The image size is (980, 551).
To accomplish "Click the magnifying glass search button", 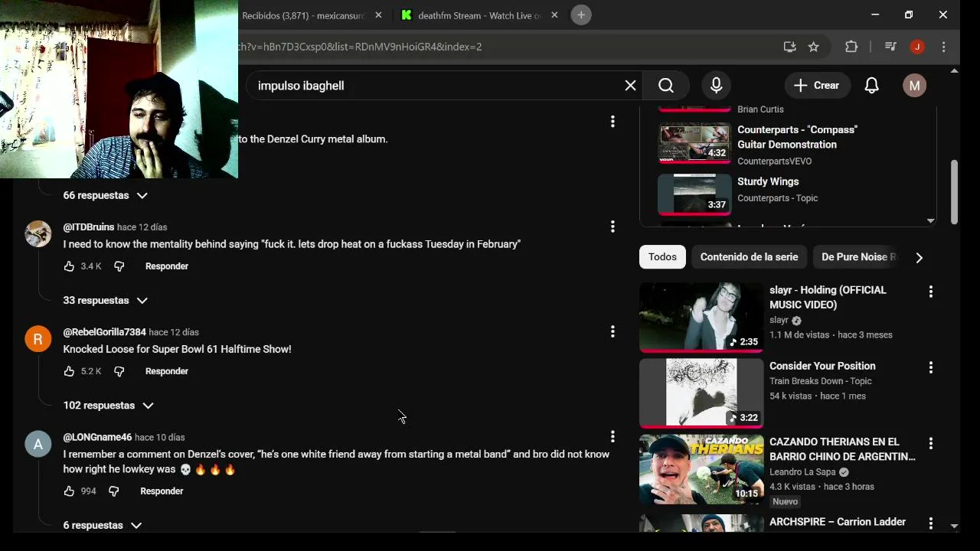I will pos(666,86).
